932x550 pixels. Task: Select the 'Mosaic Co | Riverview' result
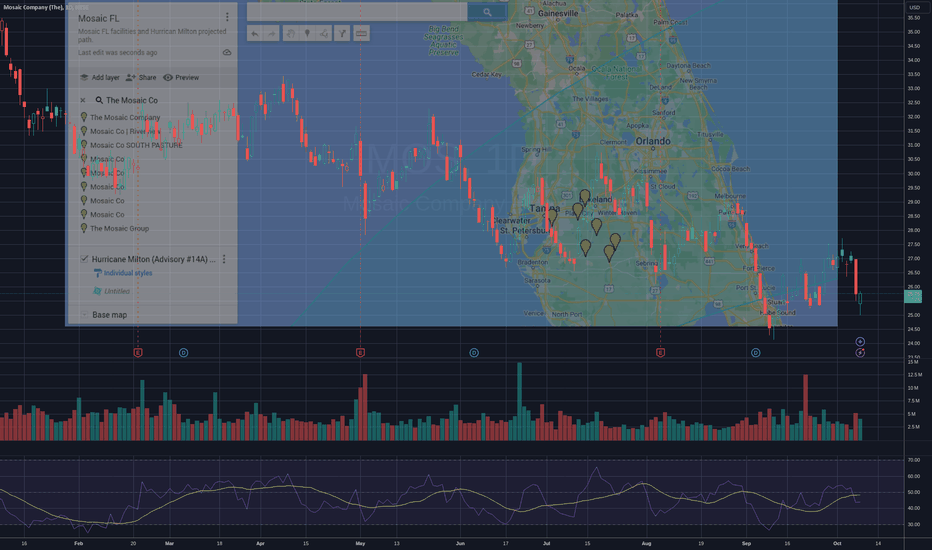(x=125, y=131)
